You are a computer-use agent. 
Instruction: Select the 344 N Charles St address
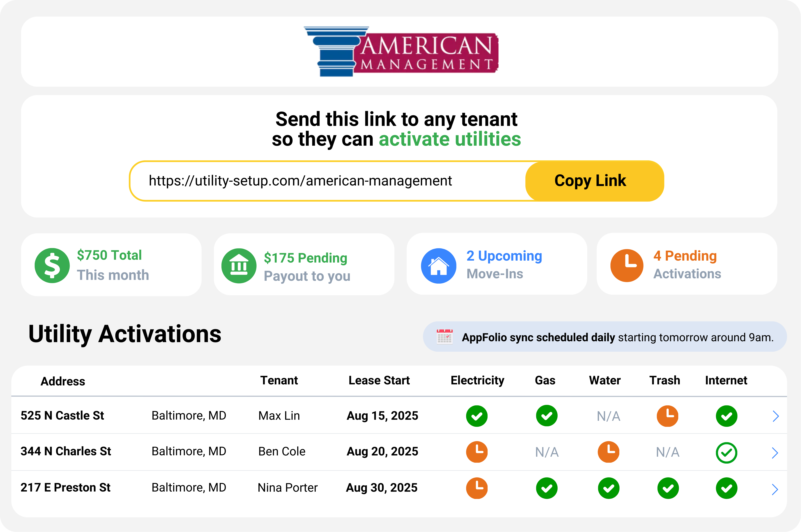[x=66, y=451]
